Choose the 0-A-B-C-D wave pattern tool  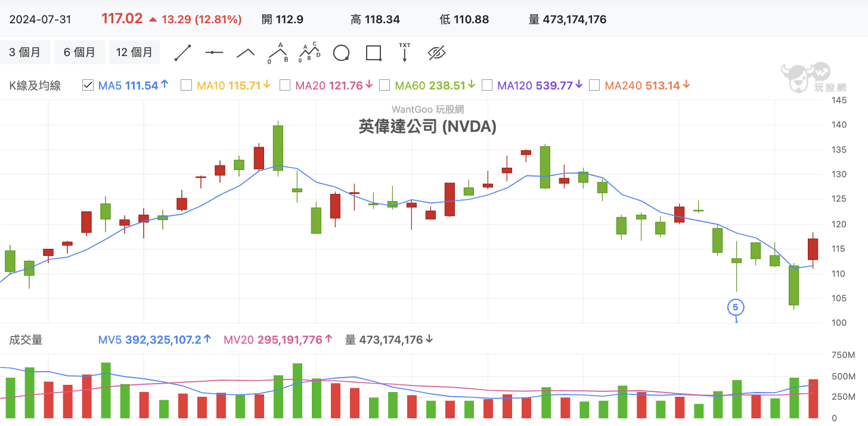point(309,53)
